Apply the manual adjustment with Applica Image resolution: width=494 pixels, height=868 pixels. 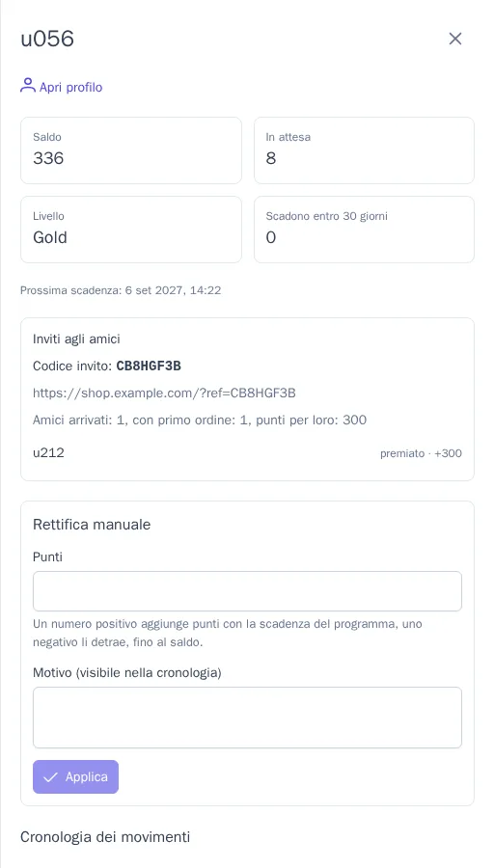76,776
